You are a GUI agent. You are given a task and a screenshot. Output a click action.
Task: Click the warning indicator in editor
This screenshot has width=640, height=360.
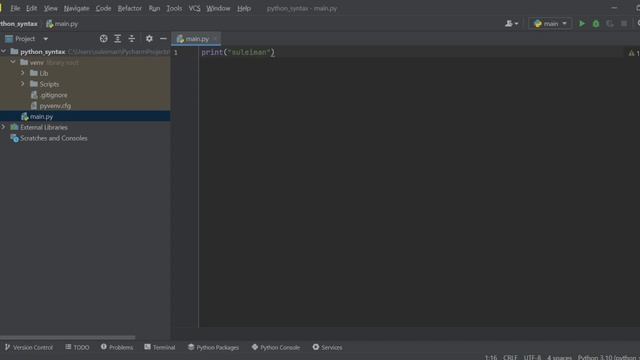634,53
